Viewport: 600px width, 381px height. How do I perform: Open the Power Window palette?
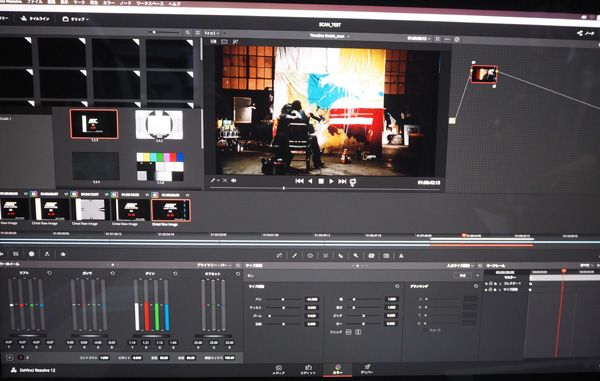coord(310,256)
